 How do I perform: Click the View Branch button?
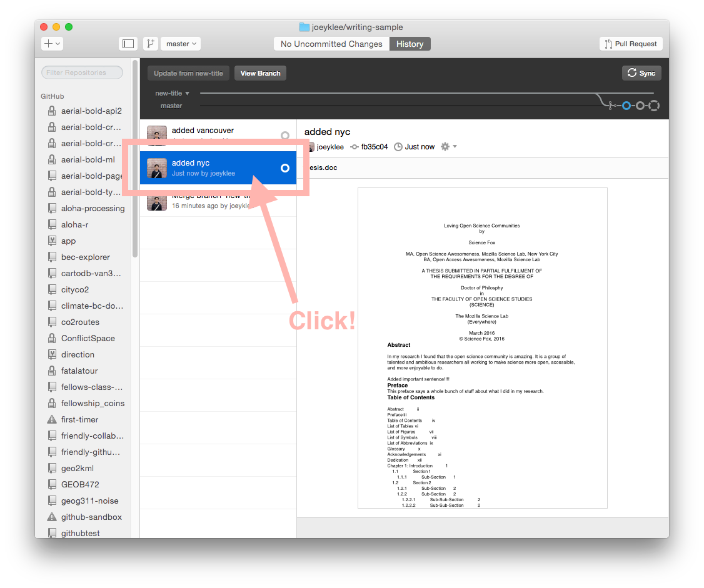tap(261, 73)
